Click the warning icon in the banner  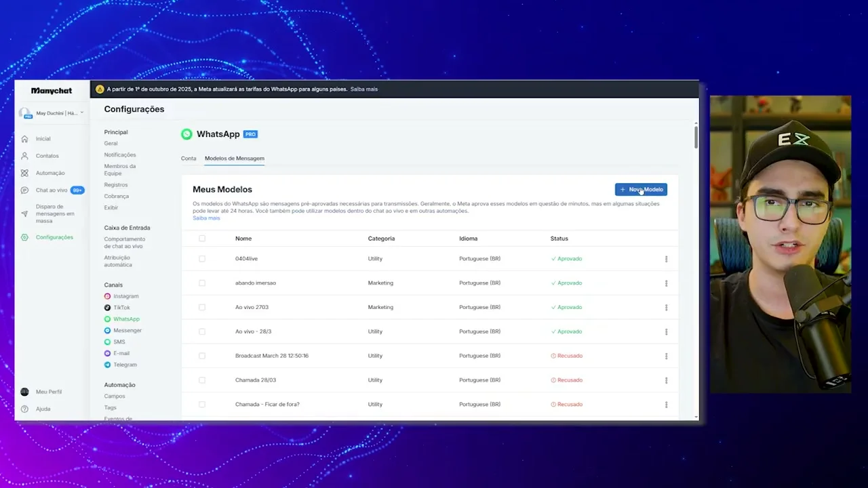tap(100, 89)
